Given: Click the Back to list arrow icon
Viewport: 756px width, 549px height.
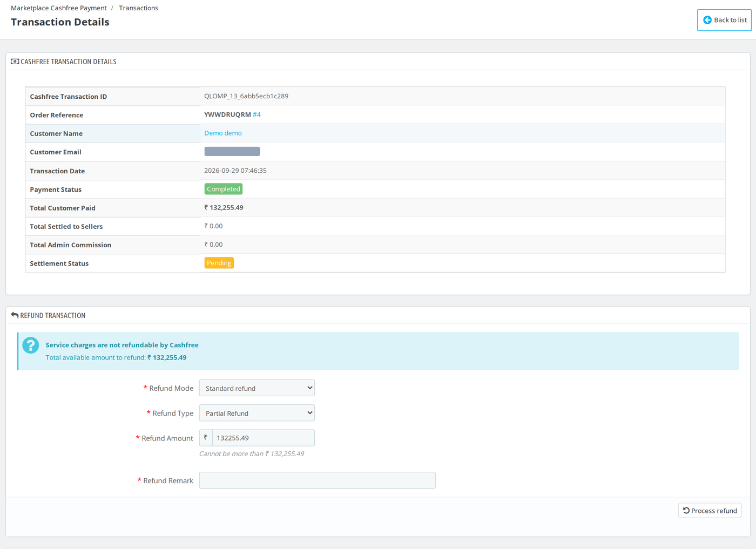Looking at the screenshot, I should [707, 20].
